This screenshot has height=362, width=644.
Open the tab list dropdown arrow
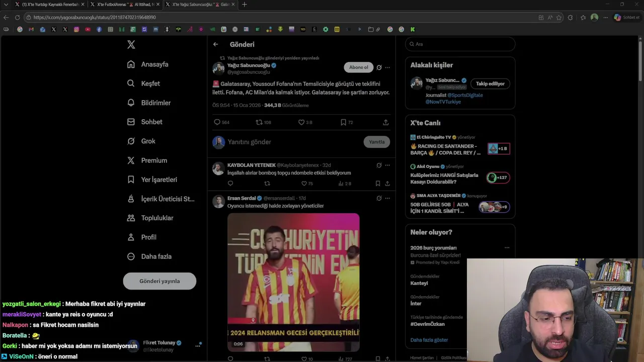6,5
